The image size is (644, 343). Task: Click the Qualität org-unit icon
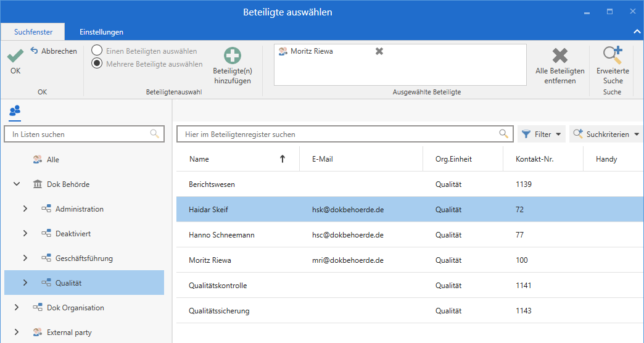(46, 283)
